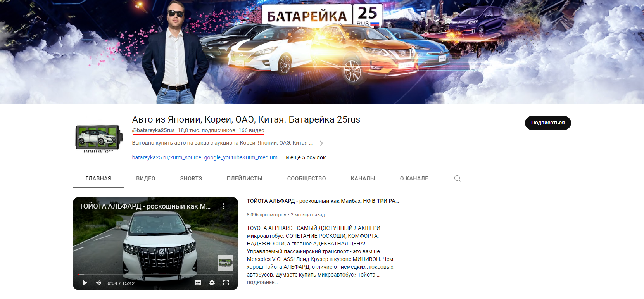Screen dimensions: 644x299
Task: Switch to the ВИДЕО tab
Action: [146, 178]
